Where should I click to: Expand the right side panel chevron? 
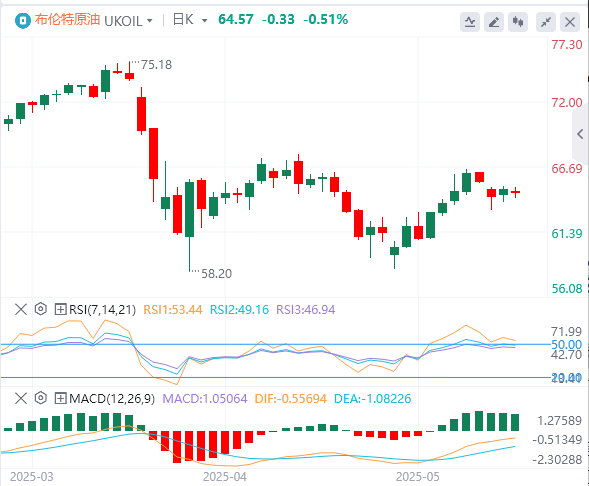(580, 134)
